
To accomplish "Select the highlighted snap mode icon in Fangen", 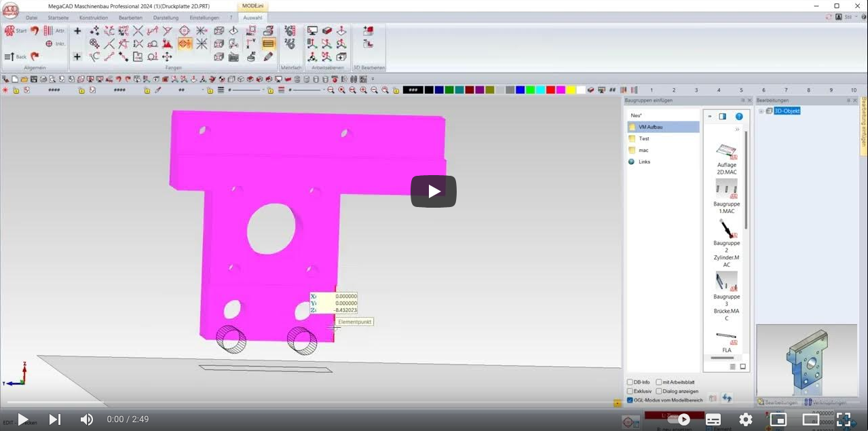I will [184, 43].
